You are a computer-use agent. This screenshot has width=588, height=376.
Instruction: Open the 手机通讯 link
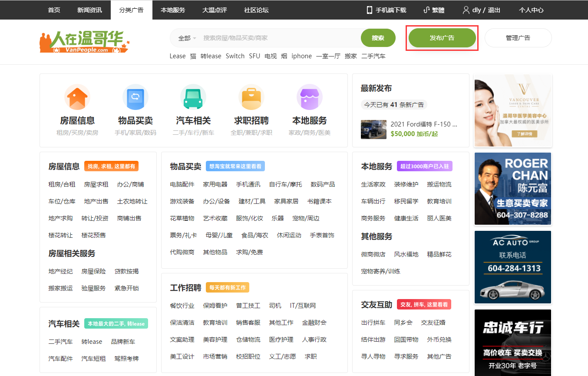click(248, 184)
